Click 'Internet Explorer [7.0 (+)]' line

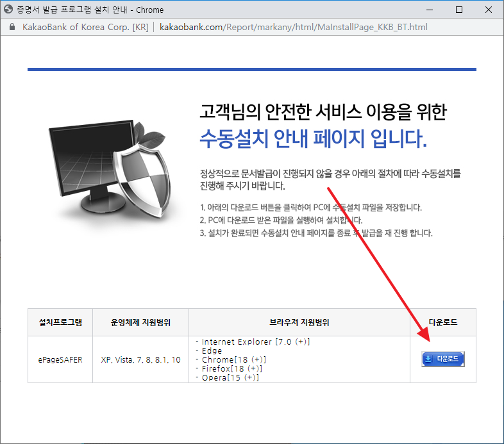point(253,342)
